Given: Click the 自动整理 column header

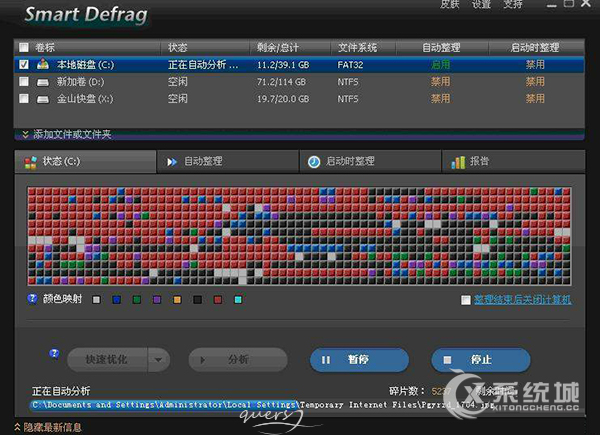Looking at the screenshot, I should (x=442, y=47).
